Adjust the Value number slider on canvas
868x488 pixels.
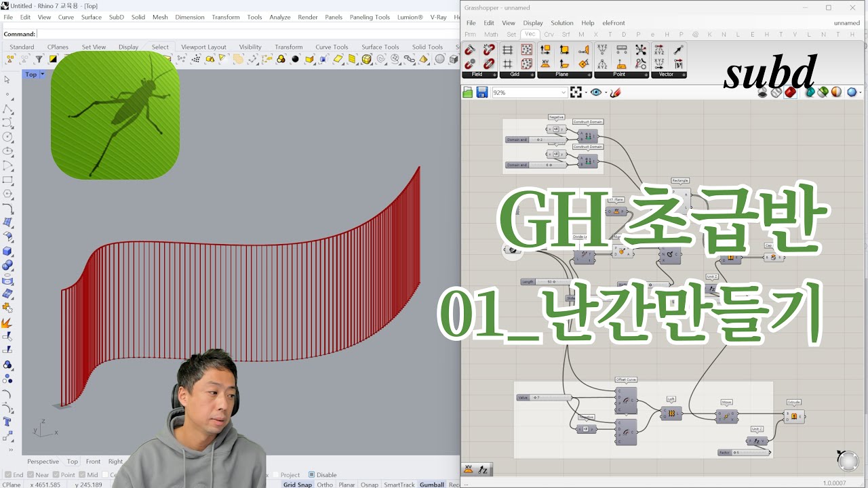click(x=544, y=397)
